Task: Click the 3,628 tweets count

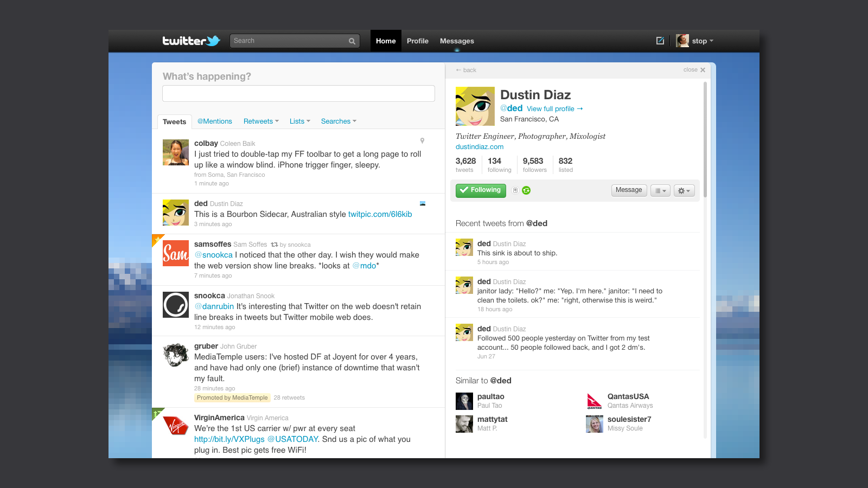Action: 465,165
